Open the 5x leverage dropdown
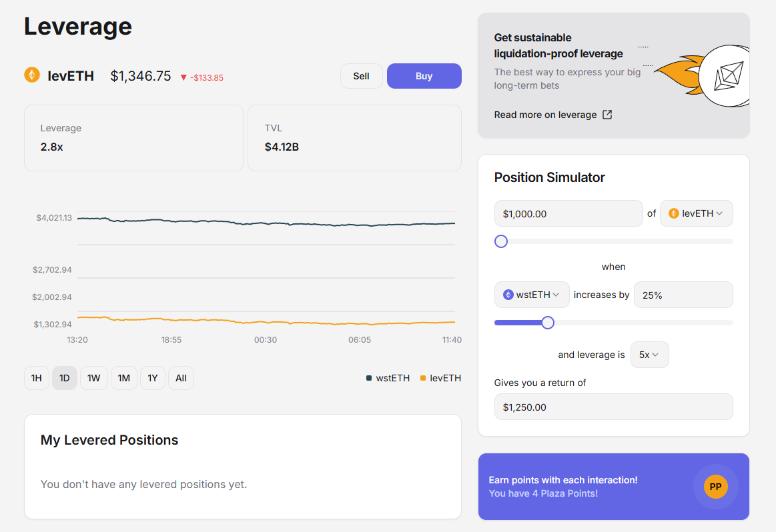776x532 pixels. tap(649, 355)
